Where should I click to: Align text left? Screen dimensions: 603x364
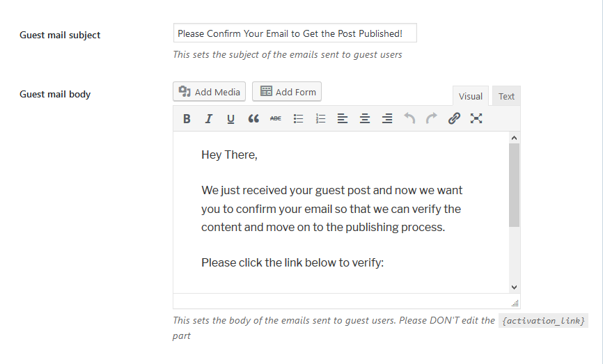click(343, 119)
